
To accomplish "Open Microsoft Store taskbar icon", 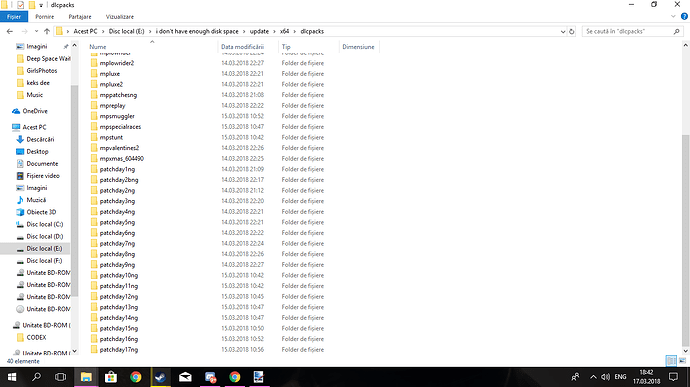I will tap(111, 377).
